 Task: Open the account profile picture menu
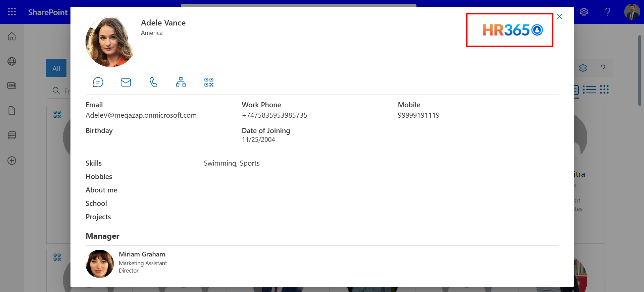632,12
